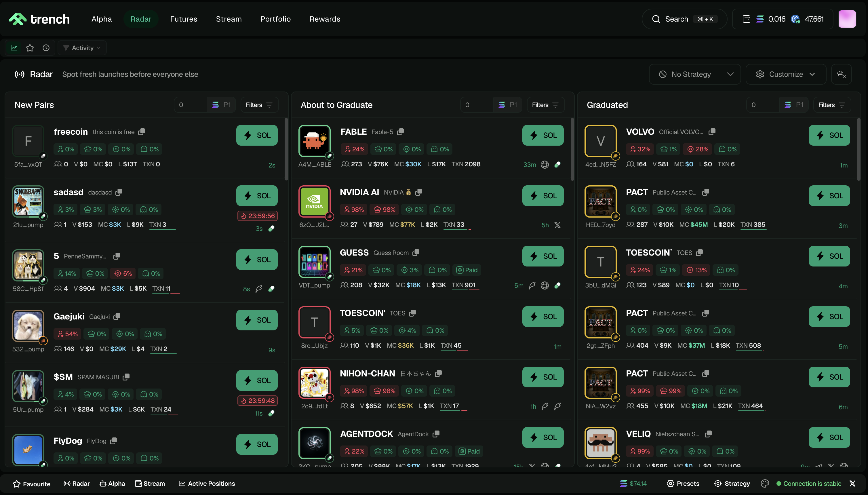Switch to the Stream tab in top navigation
Image resolution: width=868 pixels, height=495 pixels.
(229, 19)
